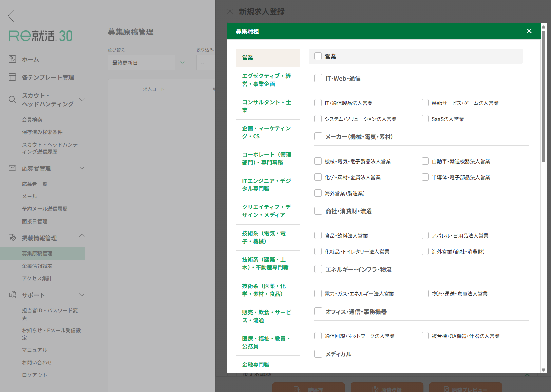The image size is (551, 392).
Task: Close the 新規求人登録 panel
Action: click(x=230, y=11)
